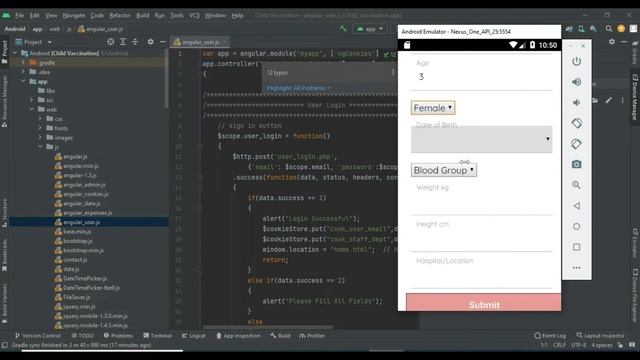Click the Height cm input field
The height and width of the screenshot is (360, 640).
(482, 240)
